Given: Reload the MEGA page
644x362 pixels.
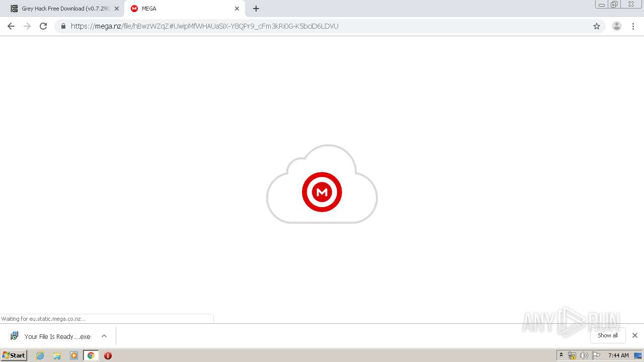Looking at the screenshot, I should pyautogui.click(x=43, y=26).
